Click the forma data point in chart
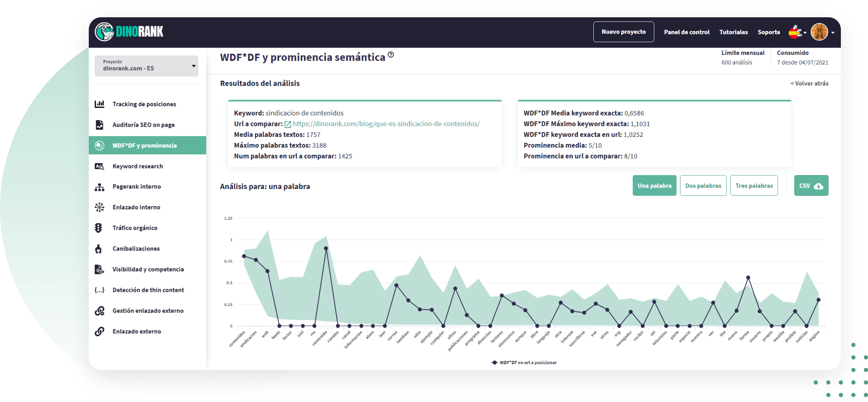Image resolution: width=868 pixels, height=402 pixels. click(x=748, y=278)
